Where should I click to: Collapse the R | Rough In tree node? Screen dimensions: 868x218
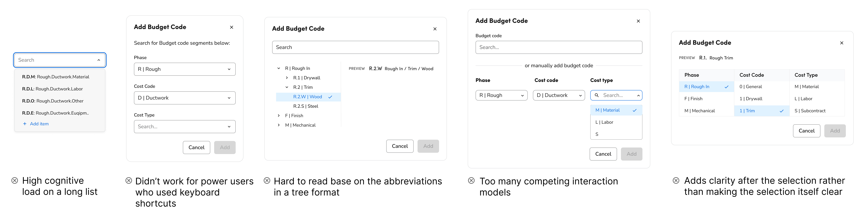[x=279, y=69]
